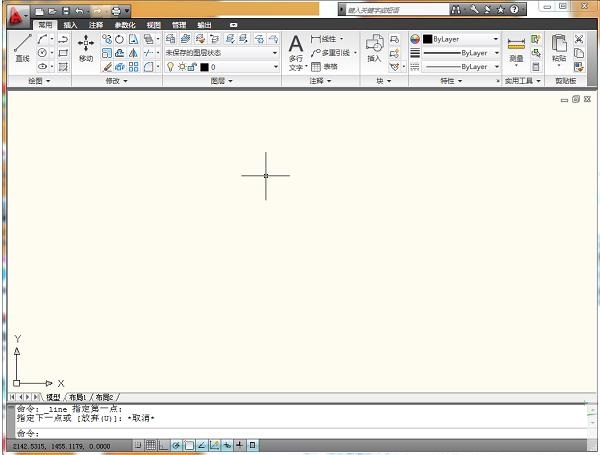
Task: Open the unsaved layer state (未保存的图层状态) dropdown
Action: click(221, 53)
